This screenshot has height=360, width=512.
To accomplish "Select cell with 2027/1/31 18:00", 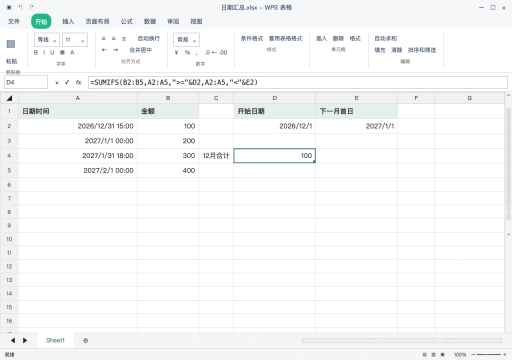I will click(78, 156).
